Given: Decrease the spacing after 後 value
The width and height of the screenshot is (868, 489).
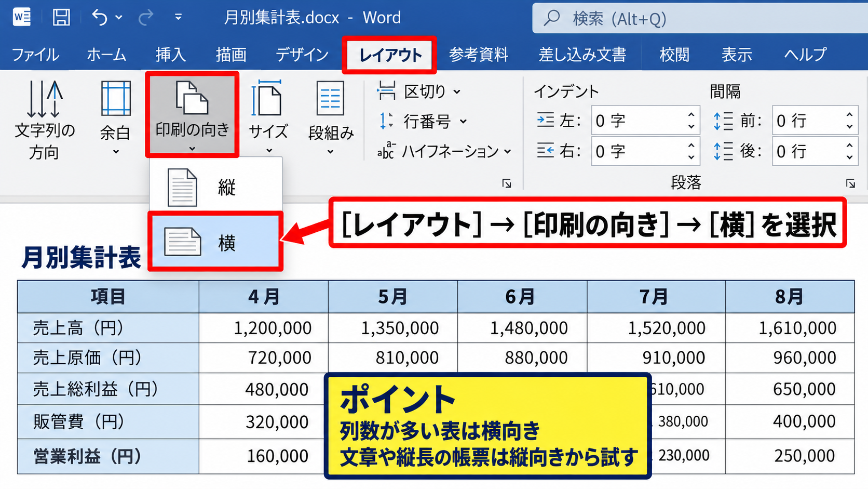Looking at the screenshot, I should click(x=849, y=157).
